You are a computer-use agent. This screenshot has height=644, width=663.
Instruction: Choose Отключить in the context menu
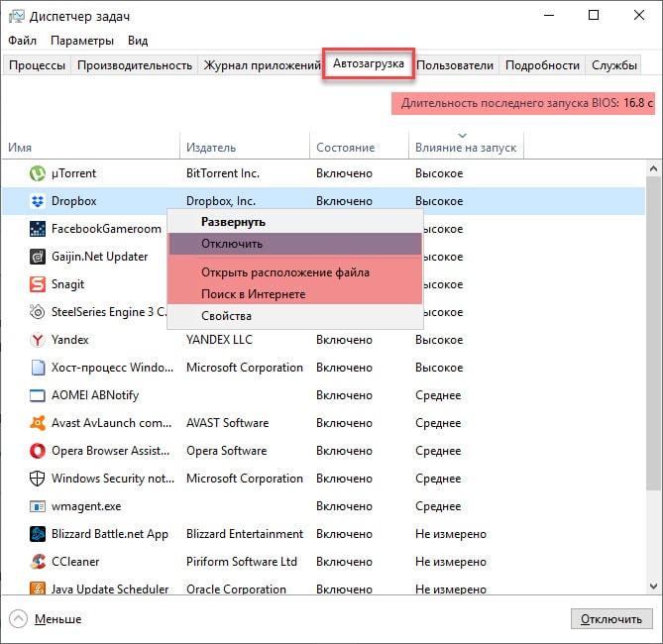(x=294, y=244)
